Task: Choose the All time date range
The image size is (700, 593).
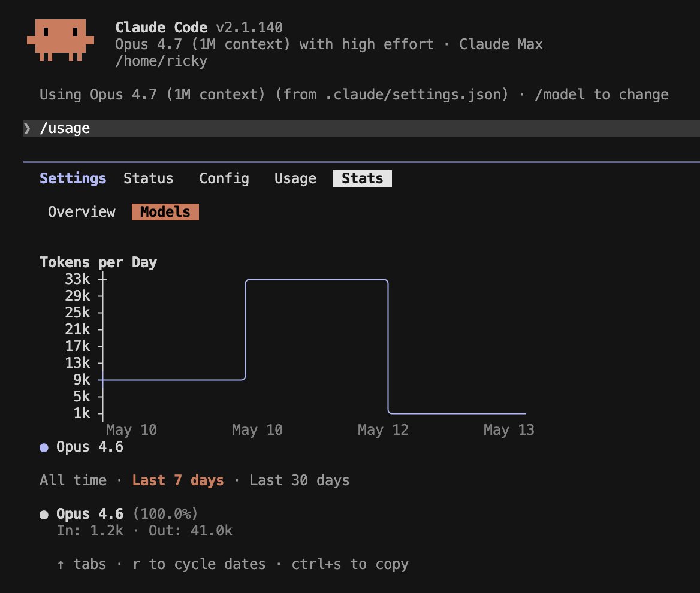Action: [x=73, y=480]
